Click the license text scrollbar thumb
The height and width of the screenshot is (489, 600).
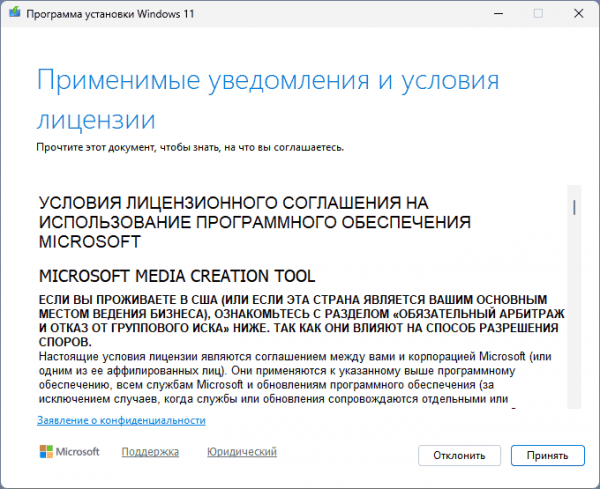point(574,207)
